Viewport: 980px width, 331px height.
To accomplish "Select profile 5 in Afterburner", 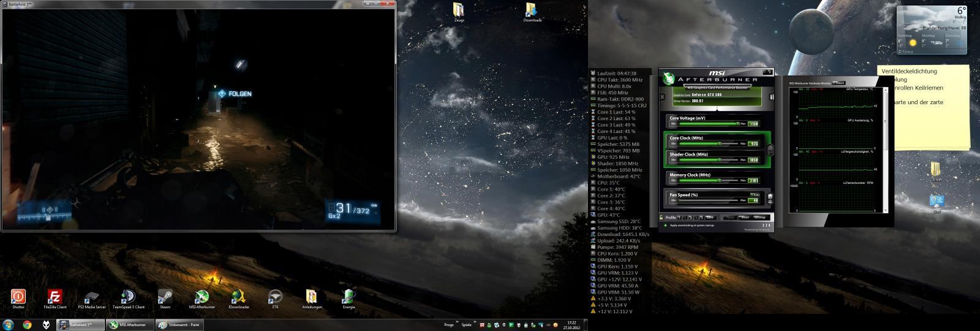I will coord(701,217).
